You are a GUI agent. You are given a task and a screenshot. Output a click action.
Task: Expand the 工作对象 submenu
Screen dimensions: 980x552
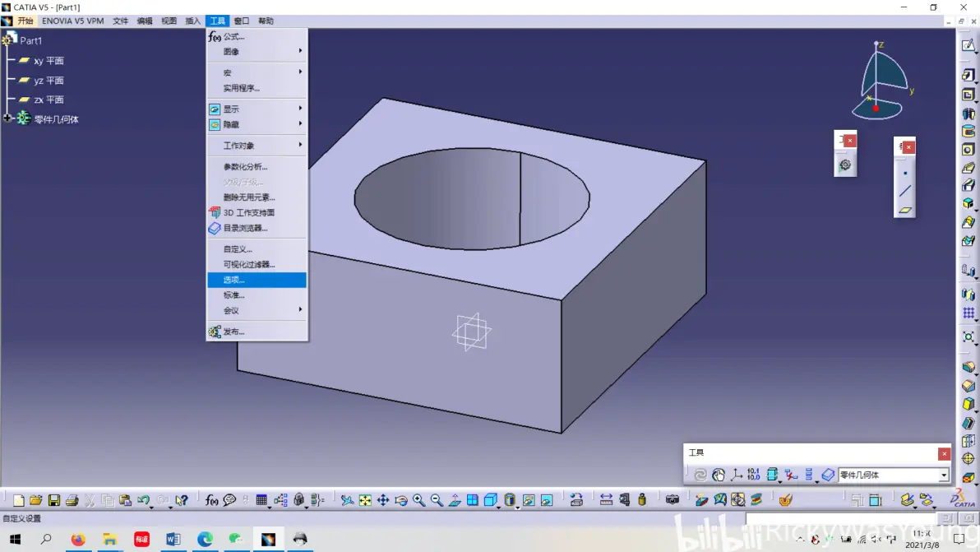[x=257, y=145]
